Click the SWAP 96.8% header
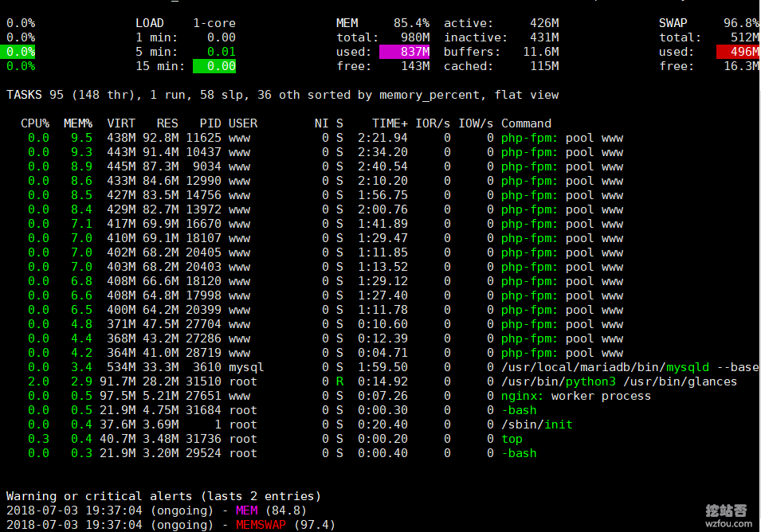 708,23
